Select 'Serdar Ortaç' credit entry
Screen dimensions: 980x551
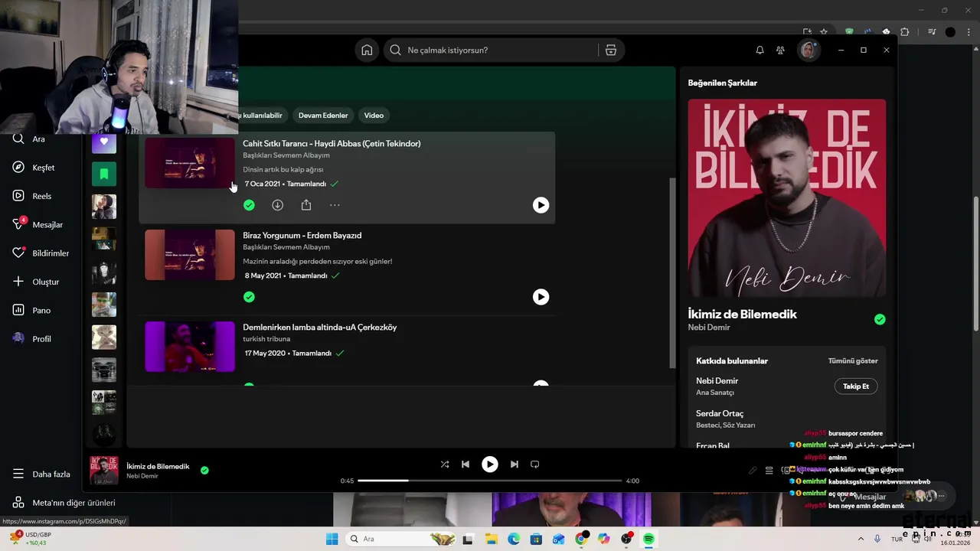click(x=720, y=413)
